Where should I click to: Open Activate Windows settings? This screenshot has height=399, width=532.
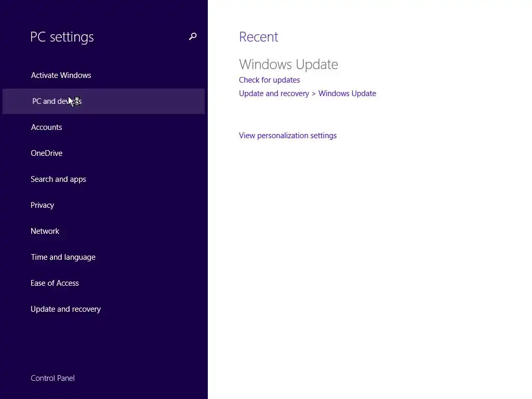click(61, 75)
